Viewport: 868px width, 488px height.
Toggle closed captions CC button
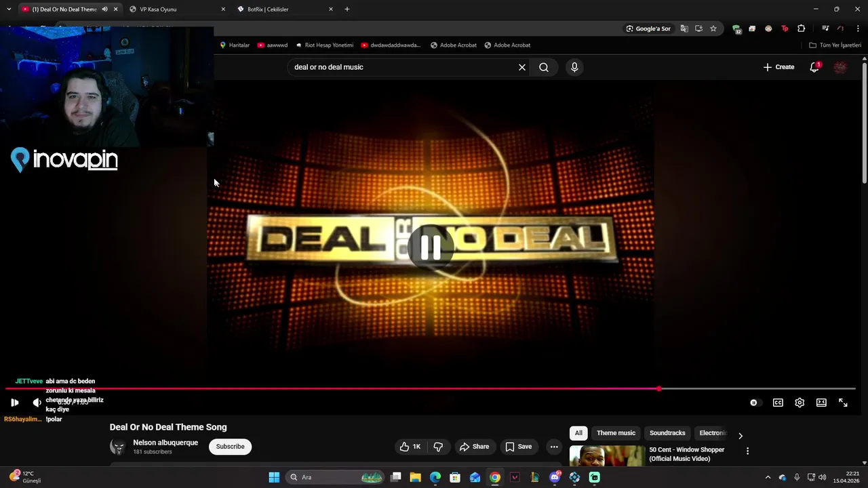tap(778, 403)
